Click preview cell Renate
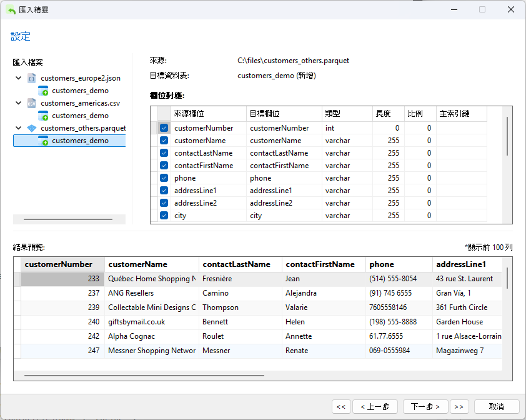Viewport: 526px width, 420px height. 324,351
